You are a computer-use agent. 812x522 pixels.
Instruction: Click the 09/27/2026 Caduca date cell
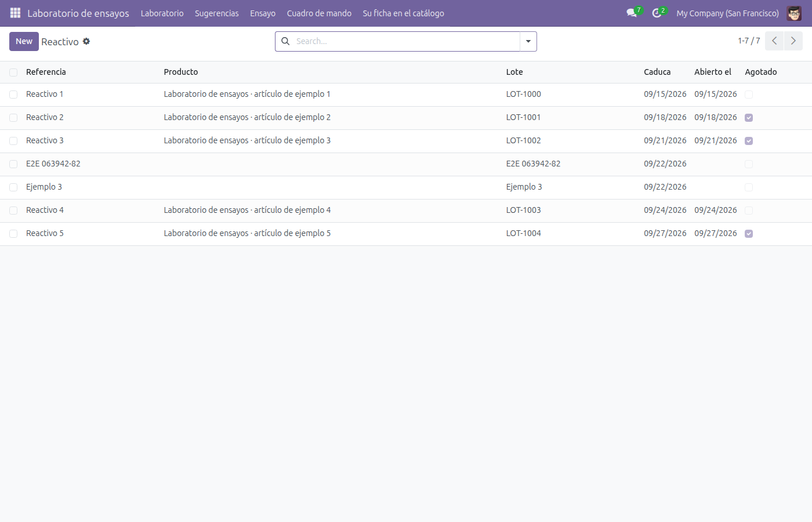pyautogui.click(x=665, y=233)
